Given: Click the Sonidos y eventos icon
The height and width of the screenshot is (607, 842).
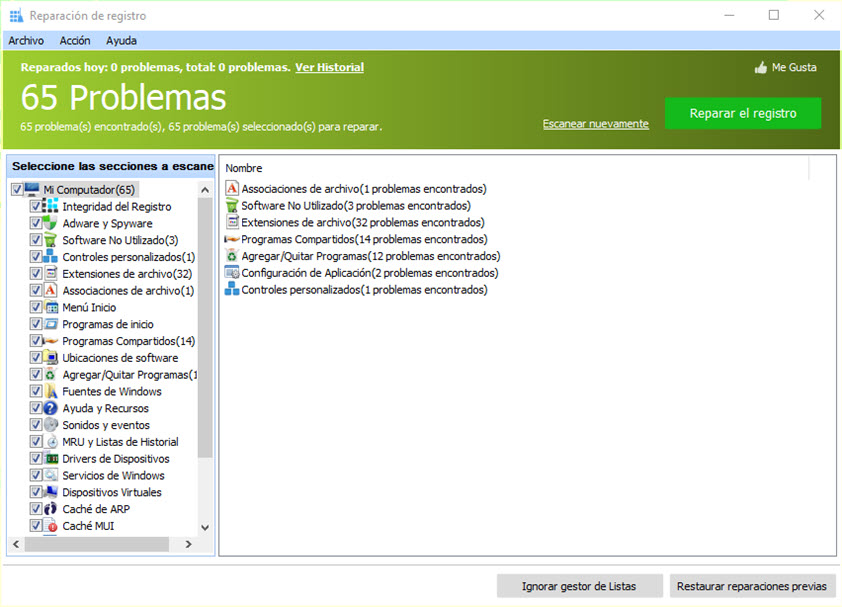Looking at the screenshot, I should (50, 424).
